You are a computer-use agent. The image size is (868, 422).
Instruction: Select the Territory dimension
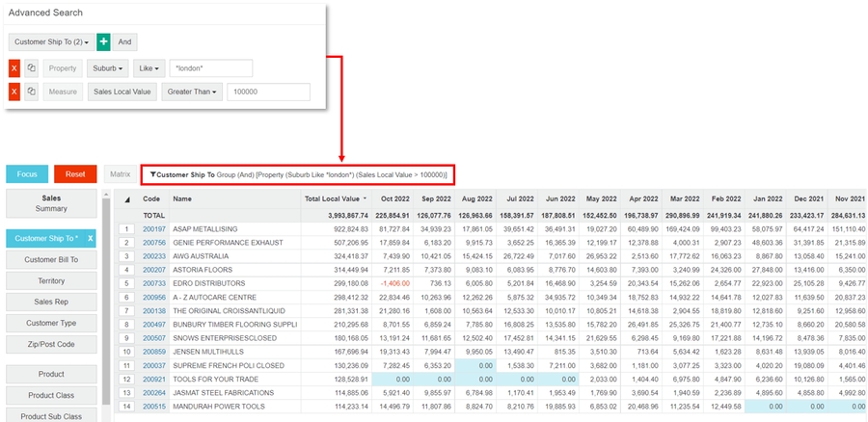(52, 280)
